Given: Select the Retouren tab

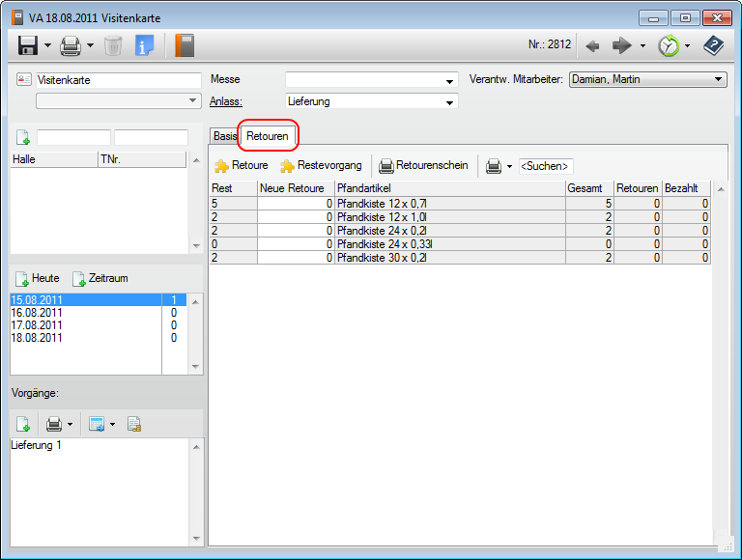Looking at the screenshot, I should (267, 136).
